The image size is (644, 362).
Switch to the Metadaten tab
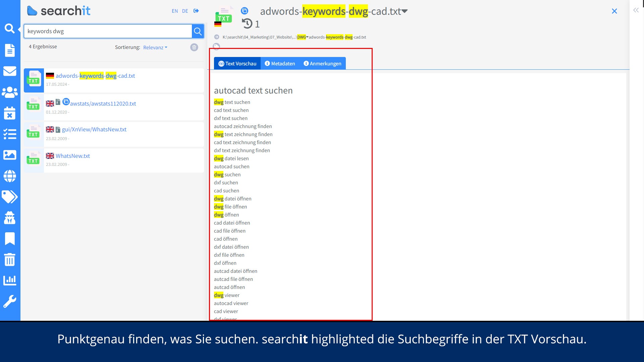[x=280, y=63]
